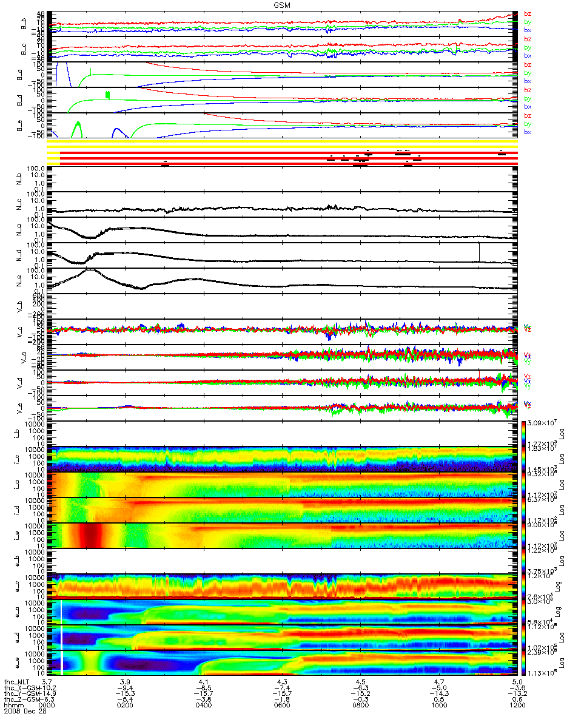The width and height of the screenshot is (564, 728).
Task: Click the 0600 time tick label
Action: click(x=281, y=706)
